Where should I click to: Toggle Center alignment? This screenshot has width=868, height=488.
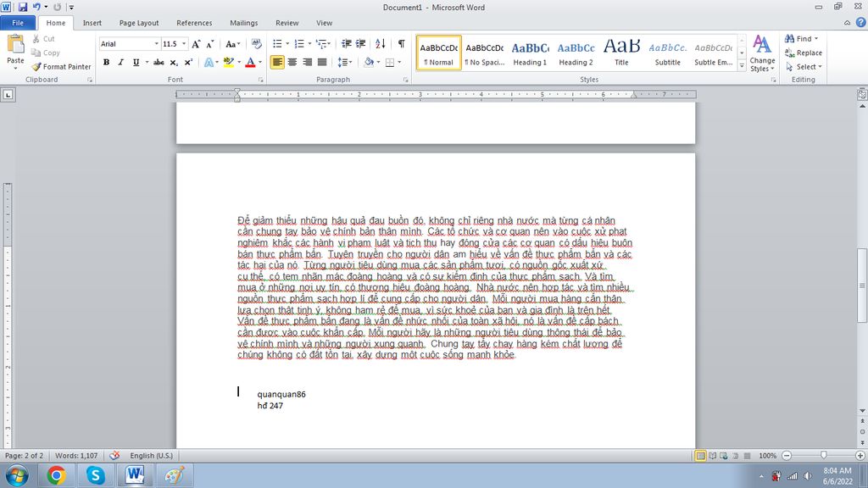pyautogui.click(x=292, y=63)
